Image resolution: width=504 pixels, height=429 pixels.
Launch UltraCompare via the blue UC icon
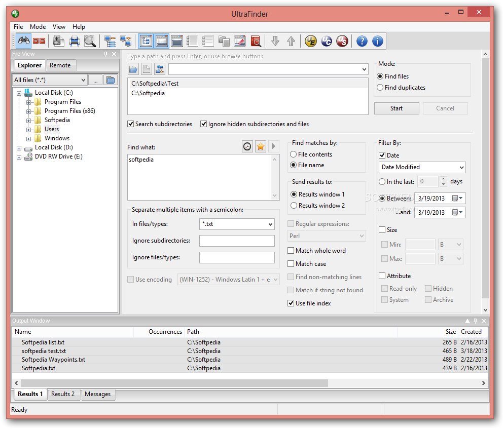(327, 41)
